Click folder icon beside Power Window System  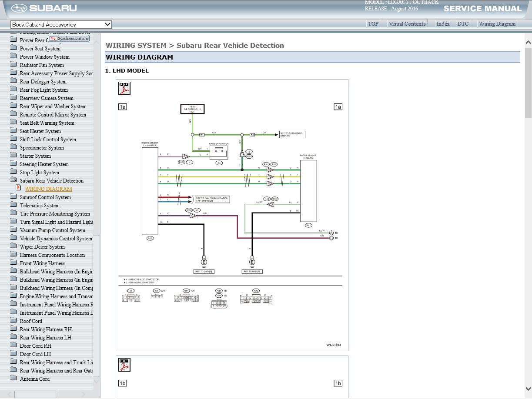[13, 57]
